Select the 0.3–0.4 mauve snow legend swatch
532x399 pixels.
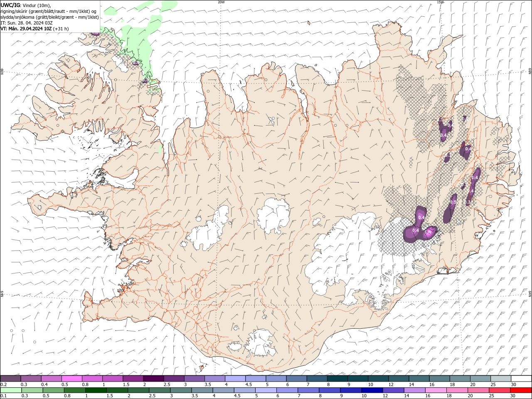[x=31, y=379]
